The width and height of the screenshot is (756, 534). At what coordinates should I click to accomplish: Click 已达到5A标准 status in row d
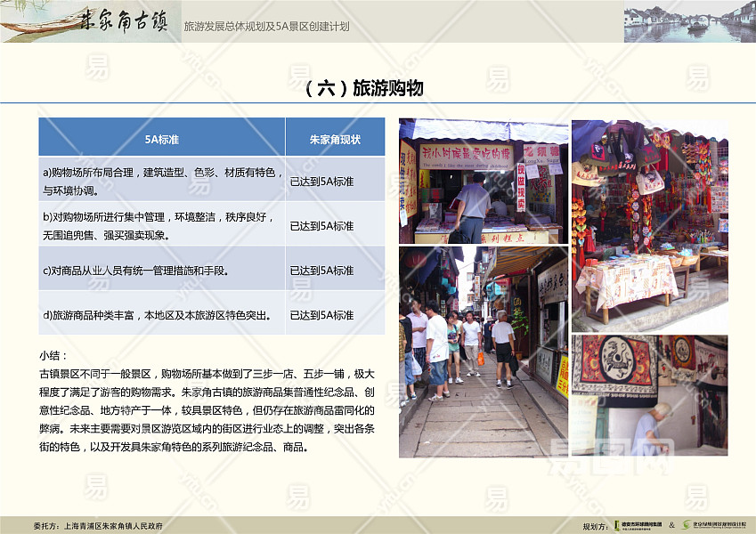click(322, 315)
